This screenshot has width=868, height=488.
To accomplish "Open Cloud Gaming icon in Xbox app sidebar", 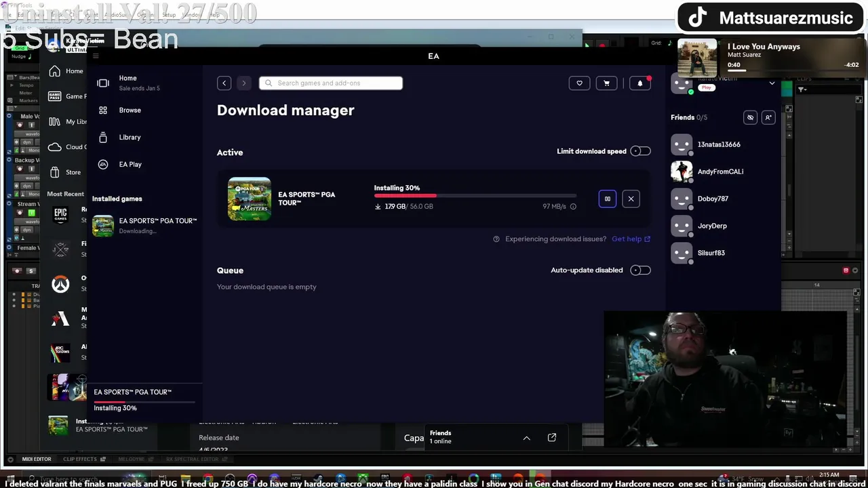I will point(55,147).
